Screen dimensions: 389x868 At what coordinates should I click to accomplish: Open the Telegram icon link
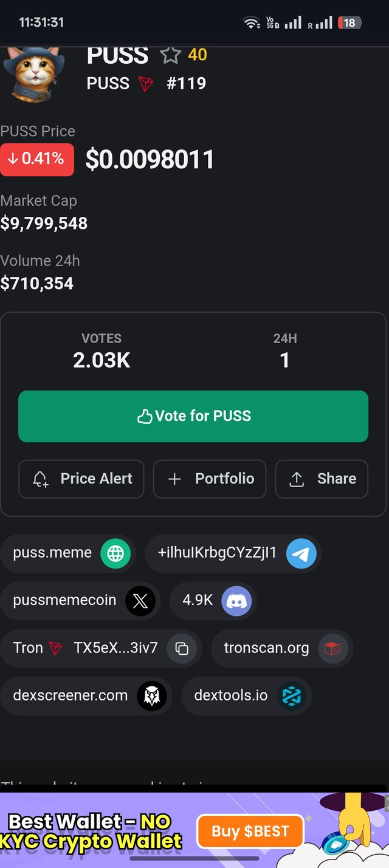301,553
